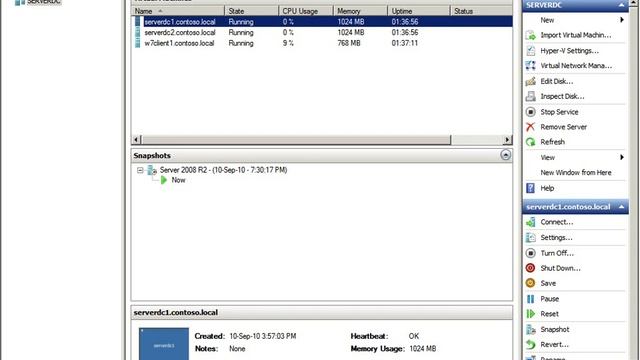Collapse the serverdc1.contoso.local actions section

click(x=621, y=207)
